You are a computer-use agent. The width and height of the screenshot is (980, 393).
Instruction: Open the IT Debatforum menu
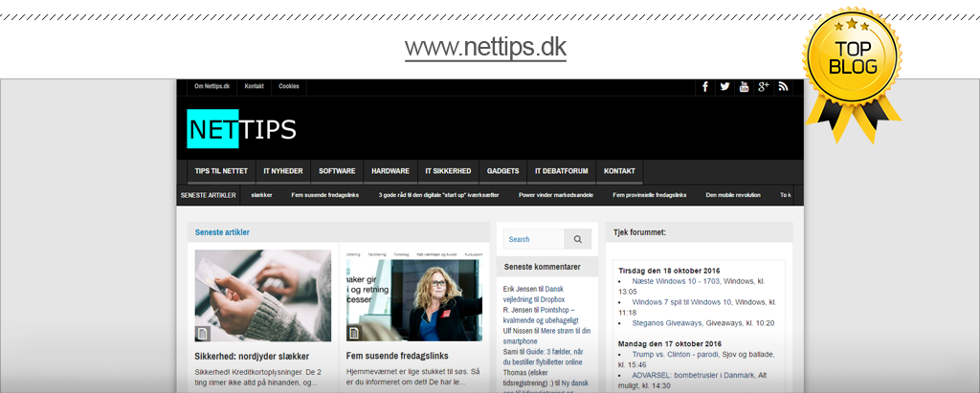coord(561,171)
